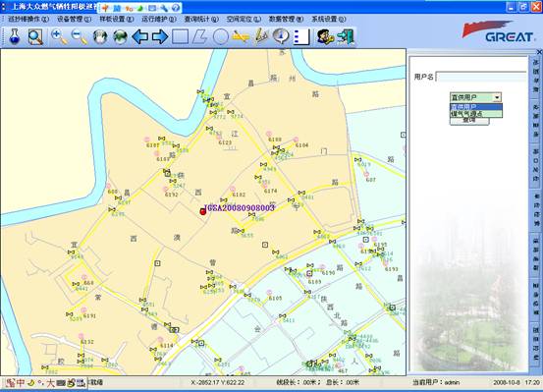543x392 pixels.
Task: Click the 查询 button below the dropdown
Action: [x=469, y=121]
